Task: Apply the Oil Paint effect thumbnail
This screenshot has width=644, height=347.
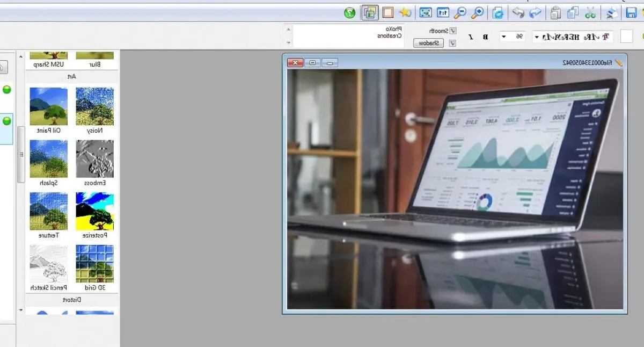Action: (x=48, y=106)
